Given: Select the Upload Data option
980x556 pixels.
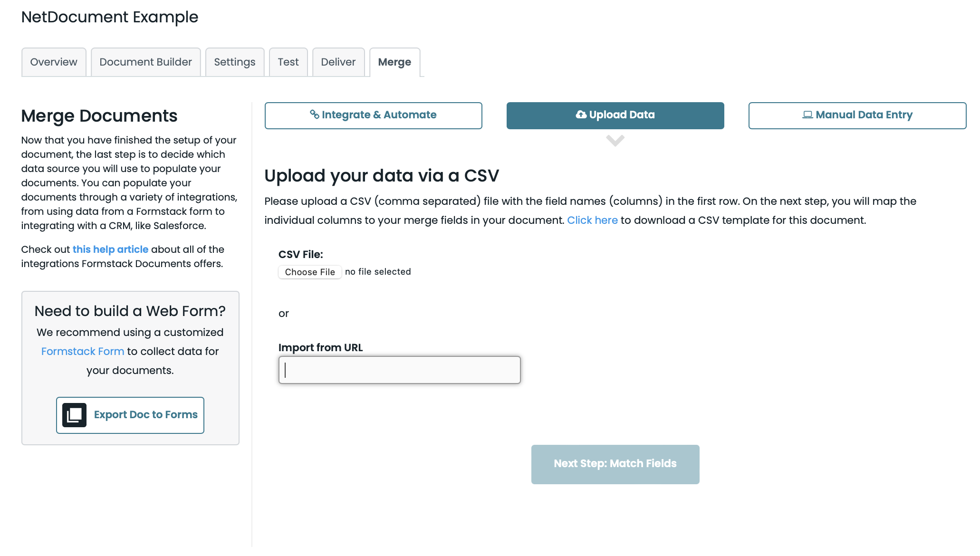Looking at the screenshot, I should click(615, 115).
